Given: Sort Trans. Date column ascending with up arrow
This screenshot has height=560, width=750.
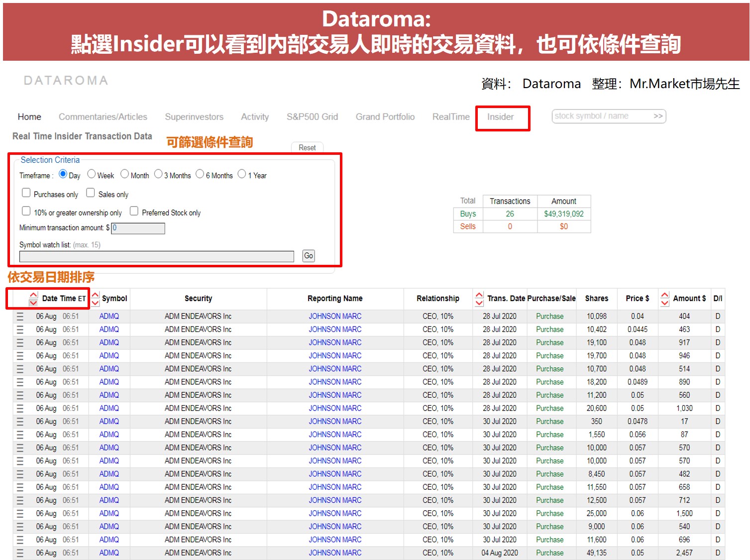Looking at the screenshot, I should tap(479, 295).
